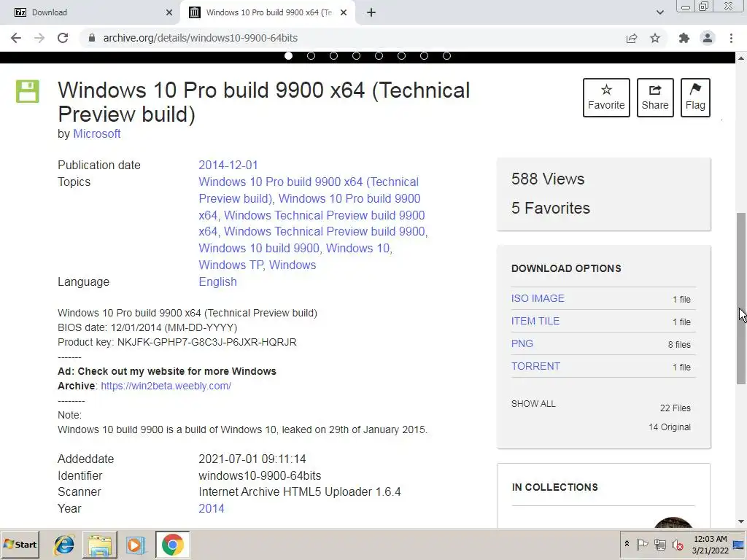Screen dimensions: 747x560
Task: Click the vertical scrollbar thumb
Action: [741, 297]
